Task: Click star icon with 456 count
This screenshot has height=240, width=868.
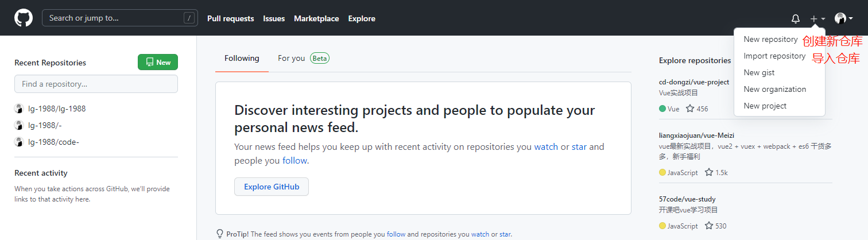Action: (690, 109)
